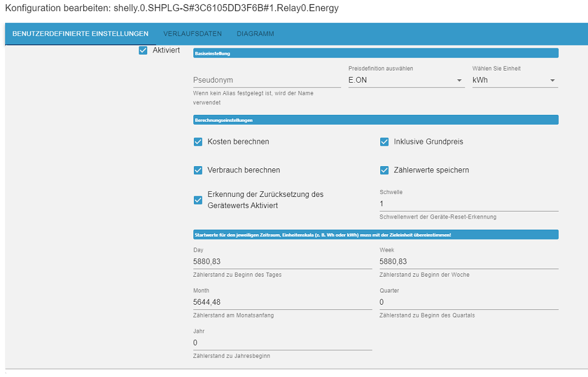Uncheck the Aktiviert checkbox

point(143,51)
